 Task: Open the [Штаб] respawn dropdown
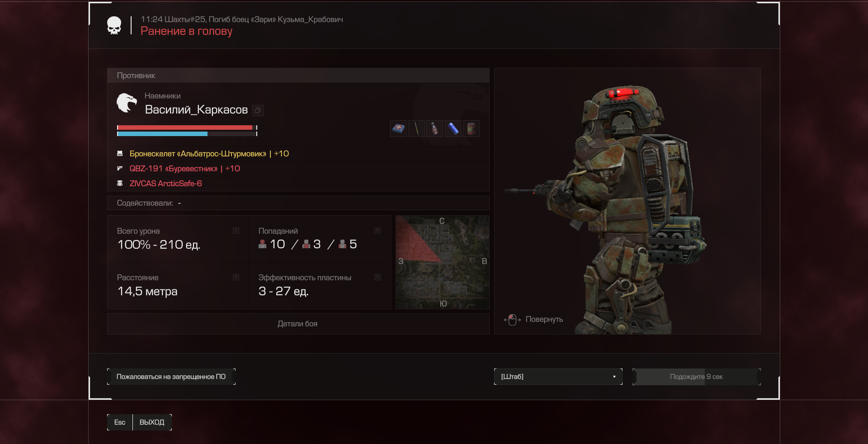click(558, 377)
